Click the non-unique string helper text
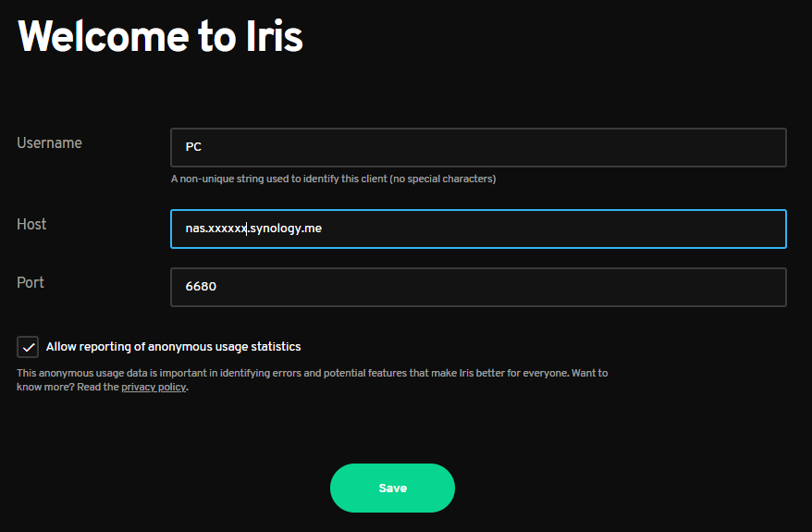The image size is (812, 532). click(x=333, y=179)
